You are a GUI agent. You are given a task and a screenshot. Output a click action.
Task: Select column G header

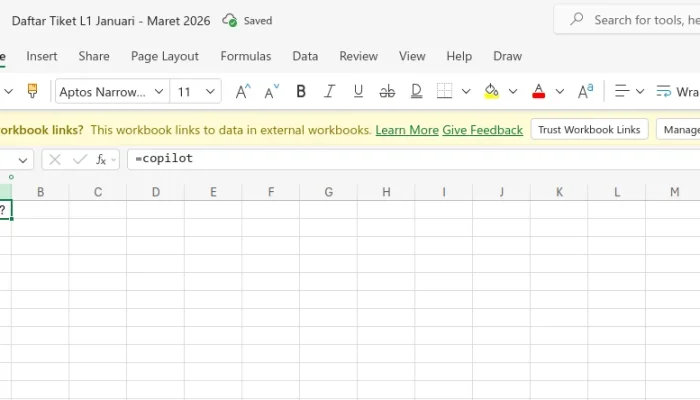329,192
